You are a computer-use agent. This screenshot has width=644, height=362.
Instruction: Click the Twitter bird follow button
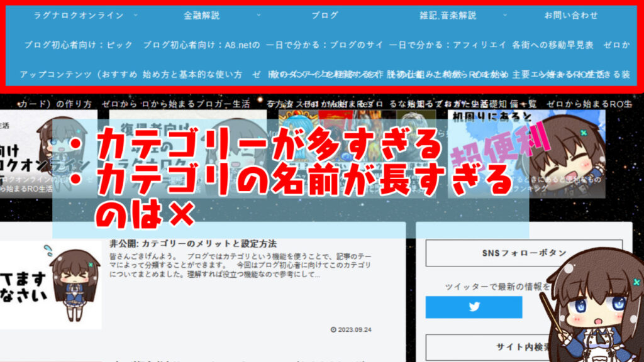pyautogui.click(x=474, y=307)
